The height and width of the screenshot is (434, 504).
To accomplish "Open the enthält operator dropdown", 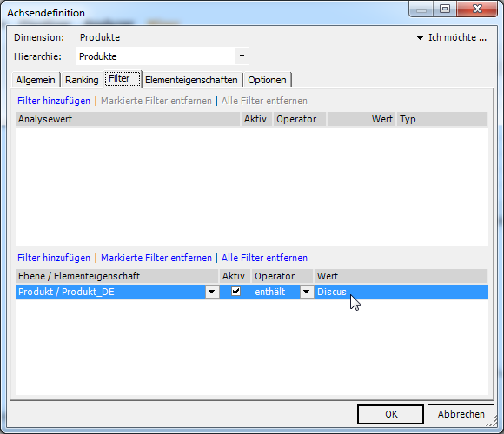I will [307, 292].
